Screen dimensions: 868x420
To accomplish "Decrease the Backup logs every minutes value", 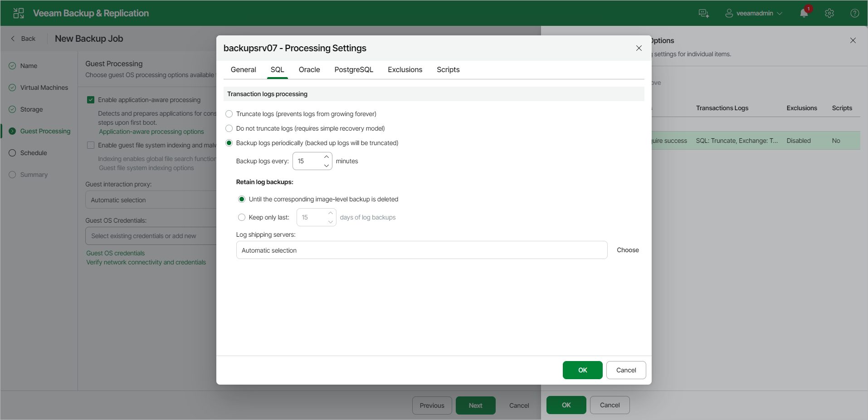I will [327, 166].
